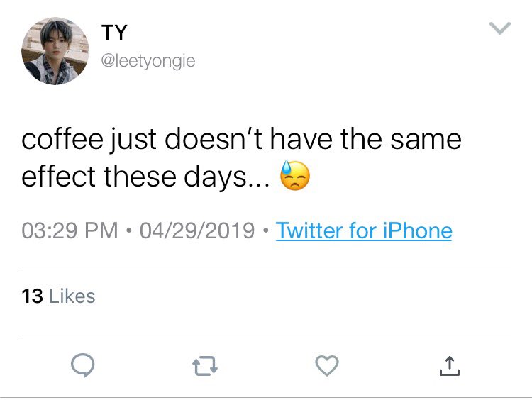The height and width of the screenshot is (400, 532).
Task: Like the tweet with the heart icon
Action: click(327, 365)
